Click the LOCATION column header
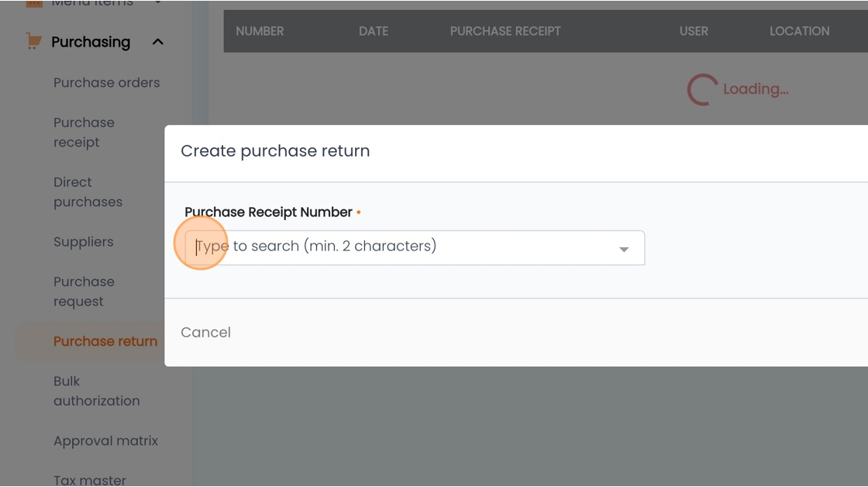The width and height of the screenshot is (868, 487). [799, 31]
